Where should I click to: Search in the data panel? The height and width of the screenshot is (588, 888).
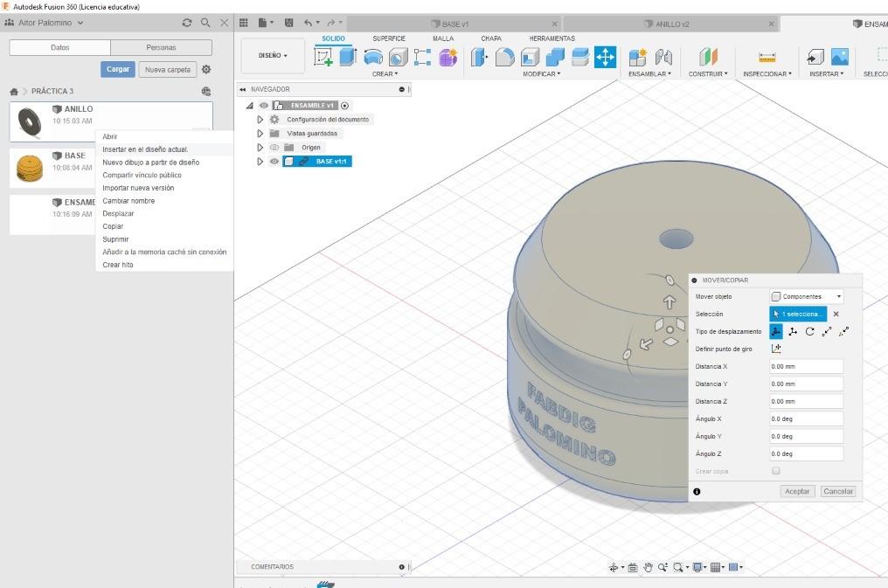pyautogui.click(x=205, y=23)
